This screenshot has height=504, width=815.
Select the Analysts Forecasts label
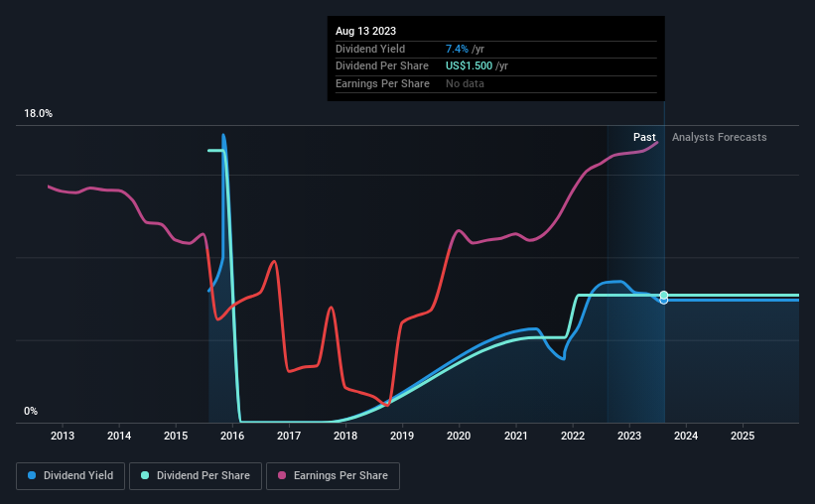click(719, 137)
